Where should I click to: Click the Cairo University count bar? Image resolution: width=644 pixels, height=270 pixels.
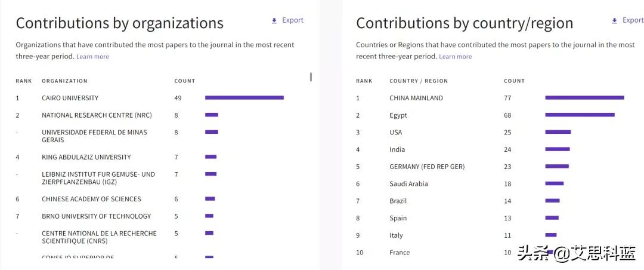pos(244,98)
